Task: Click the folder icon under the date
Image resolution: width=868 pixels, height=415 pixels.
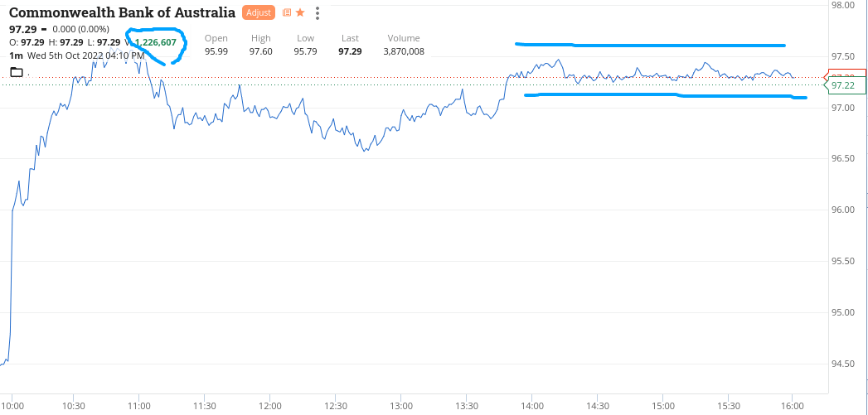Action: [17, 72]
